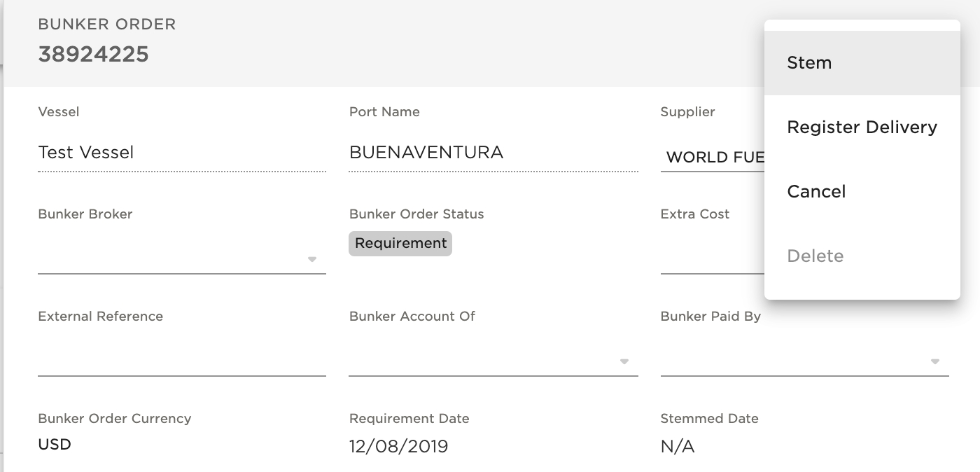Expand the Bunker Account Of dropdown arrow
Image resolution: width=980 pixels, height=472 pixels.
[x=624, y=362]
